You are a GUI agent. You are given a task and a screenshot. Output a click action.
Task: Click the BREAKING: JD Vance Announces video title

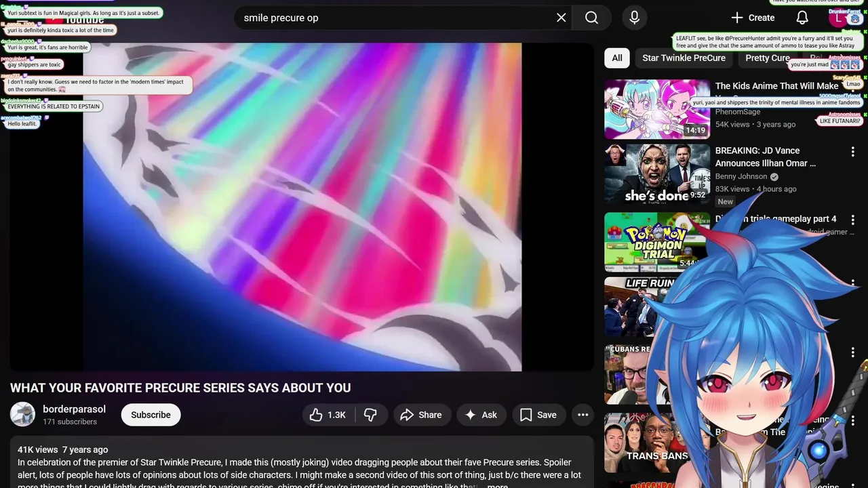point(766,157)
